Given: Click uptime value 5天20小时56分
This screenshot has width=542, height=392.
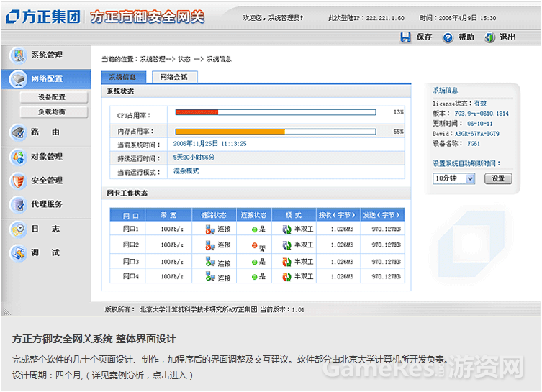Looking at the screenshot, I should (194, 158).
